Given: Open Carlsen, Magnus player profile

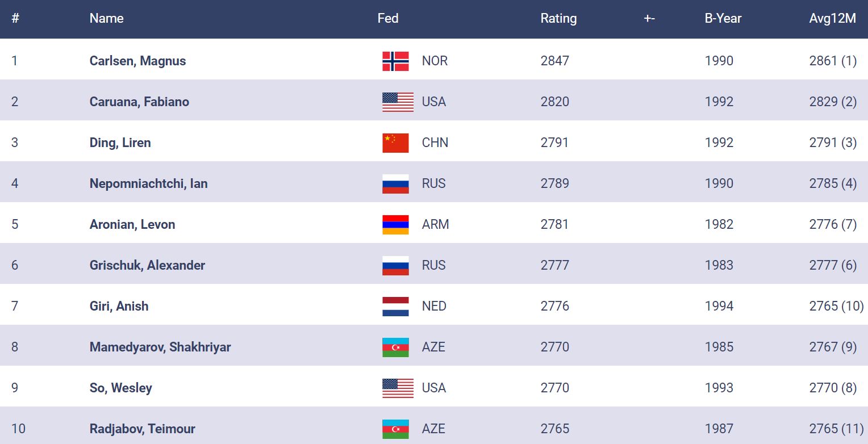Looking at the screenshot, I should (x=137, y=61).
